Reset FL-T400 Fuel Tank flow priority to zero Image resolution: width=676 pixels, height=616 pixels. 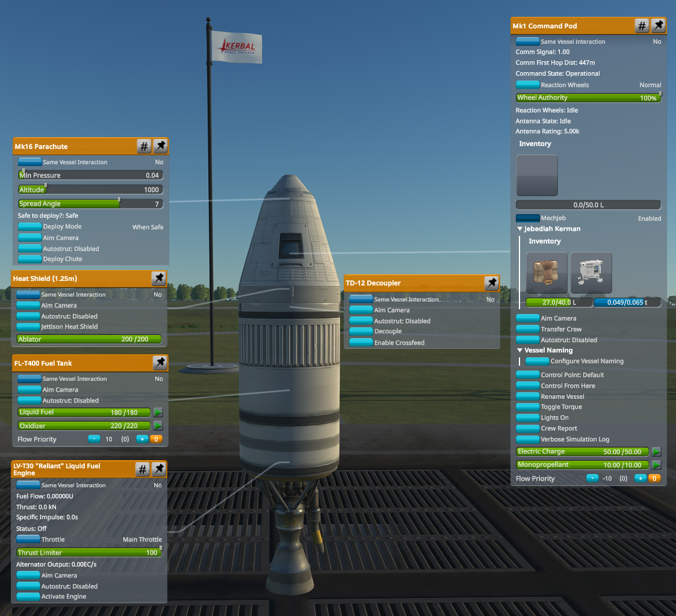tap(156, 439)
